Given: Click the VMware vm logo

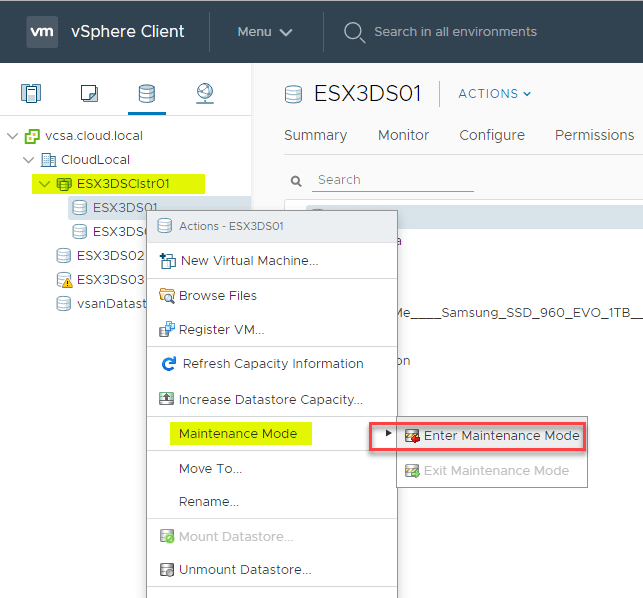Looking at the screenshot, I should point(42,32).
